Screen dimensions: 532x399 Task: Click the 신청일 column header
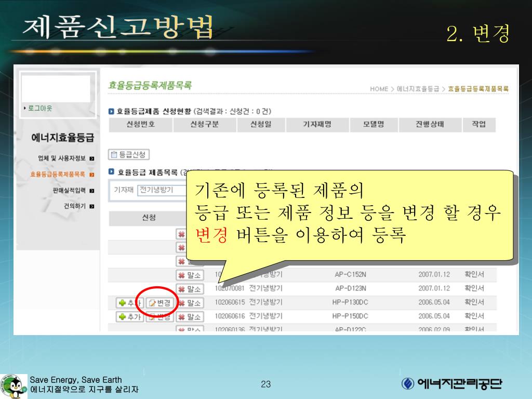(261, 125)
